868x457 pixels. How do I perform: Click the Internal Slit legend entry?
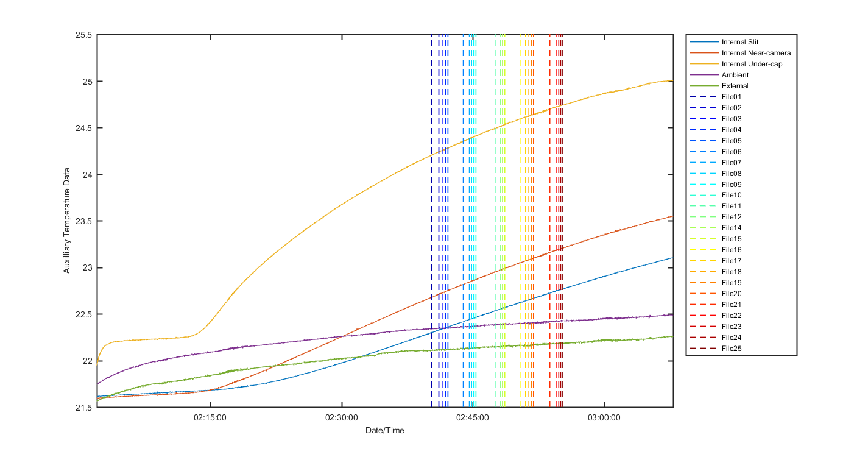pyautogui.click(x=739, y=42)
